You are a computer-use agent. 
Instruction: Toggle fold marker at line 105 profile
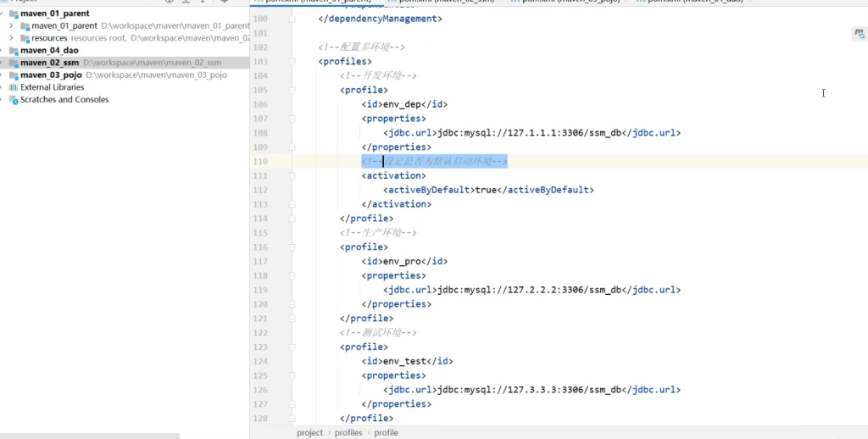click(x=291, y=90)
